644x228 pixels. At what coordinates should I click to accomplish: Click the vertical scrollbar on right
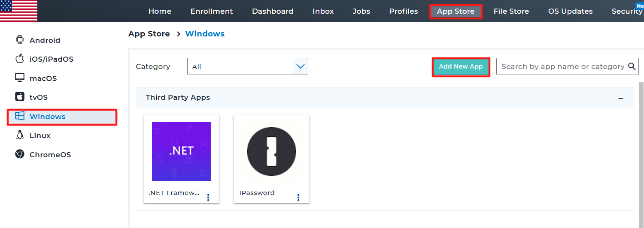pyautogui.click(x=641, y=150)
